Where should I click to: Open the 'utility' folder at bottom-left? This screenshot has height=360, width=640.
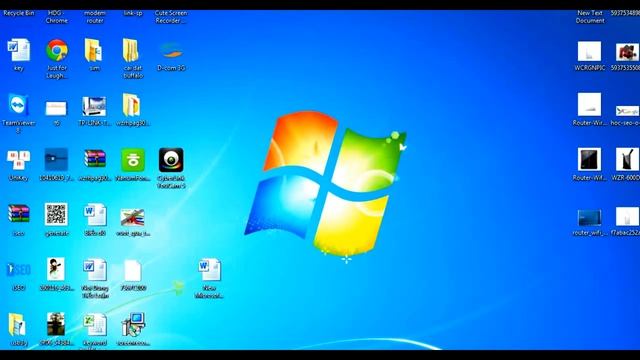point(17,325)
